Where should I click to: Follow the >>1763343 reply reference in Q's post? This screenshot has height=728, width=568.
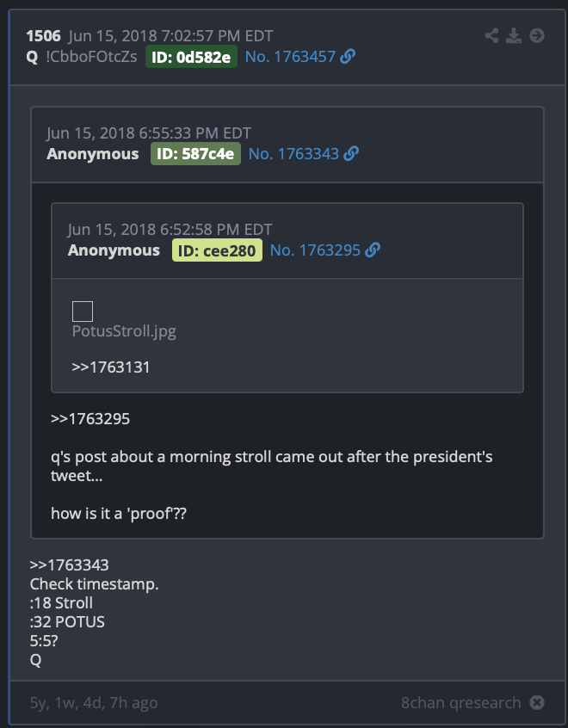click(x=69, y=565)
